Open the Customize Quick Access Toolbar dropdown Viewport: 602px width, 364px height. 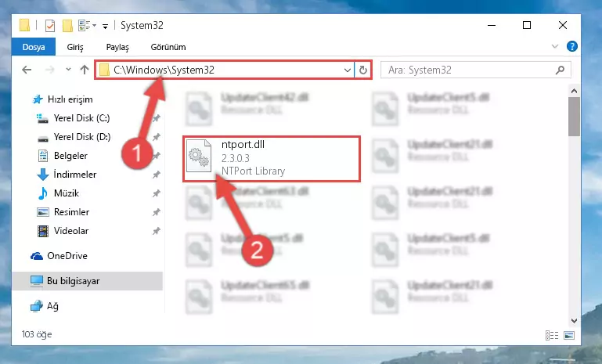coord(105,26)
